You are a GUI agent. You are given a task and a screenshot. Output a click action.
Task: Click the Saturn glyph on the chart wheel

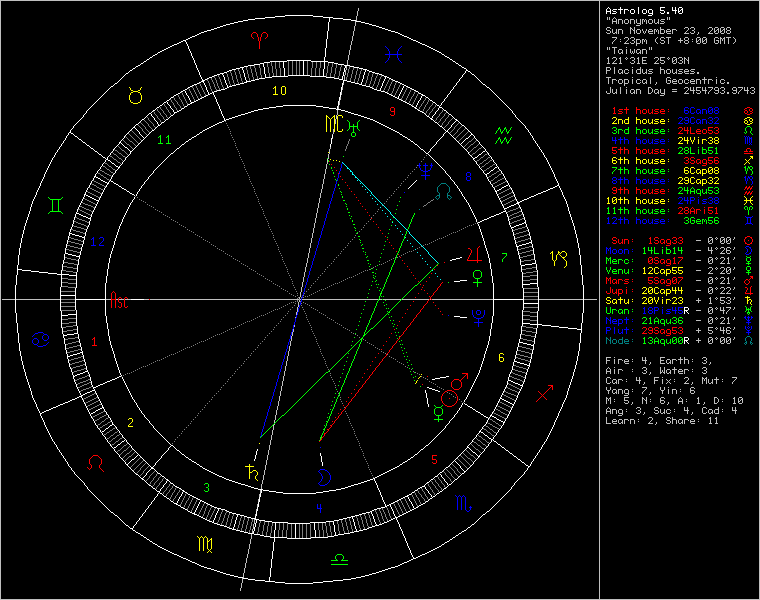coord(251,472)
